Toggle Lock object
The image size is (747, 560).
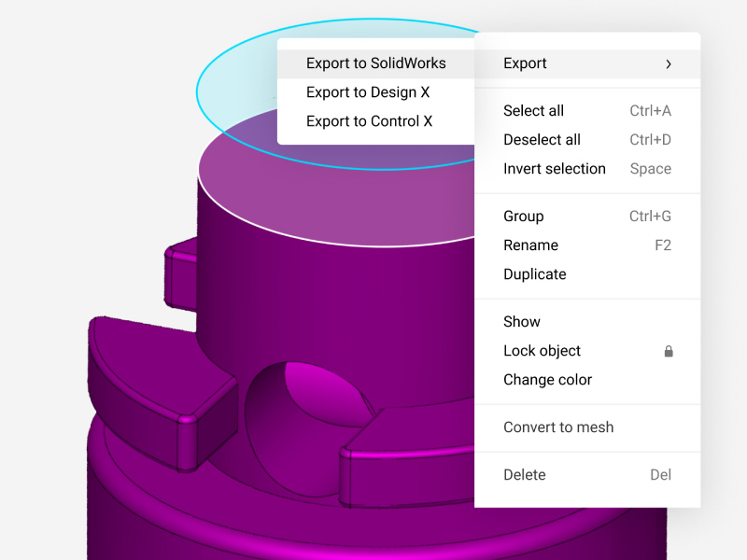click(542, 351)
